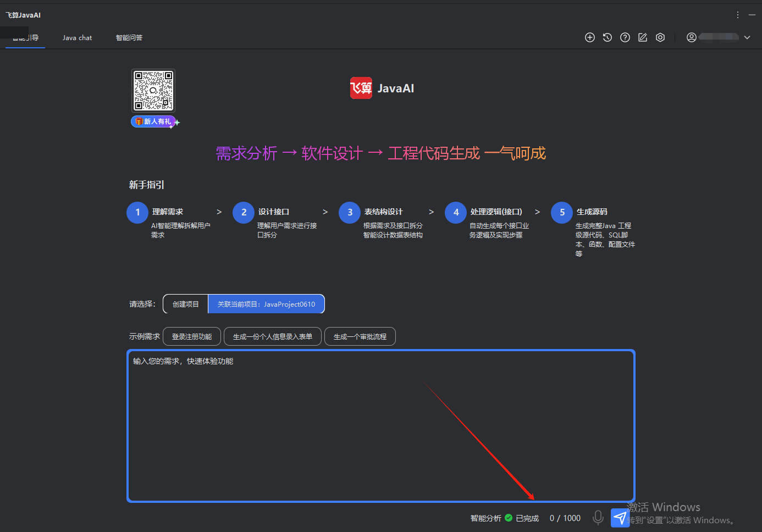This screenshot has width=762, height=532.
Task: Open the three-dot menu in title bar
Action: 738,15
